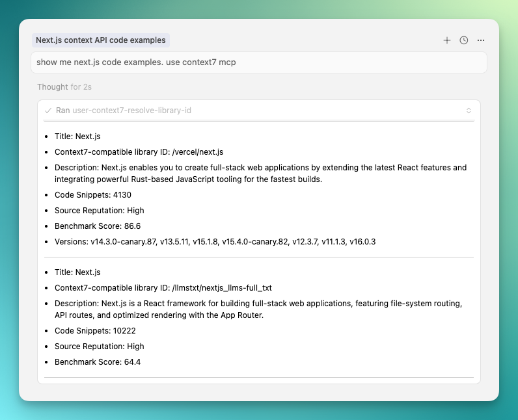Click the "Code Snippets: 4130" entry
The height and width of the screenshot is (420, 518).
93,195
